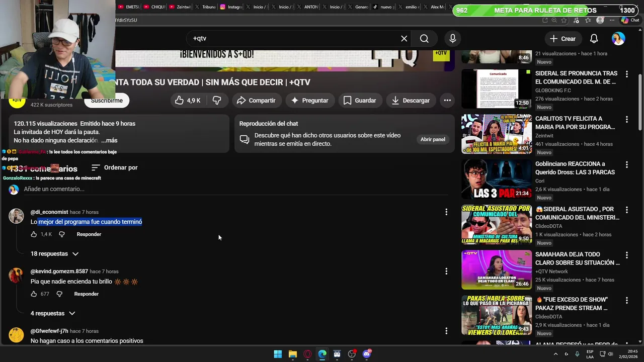Screen dimensions: 644x362
Task: Open options menu for kevind.gomezm.8587 comment
Action: pos(446,271)
